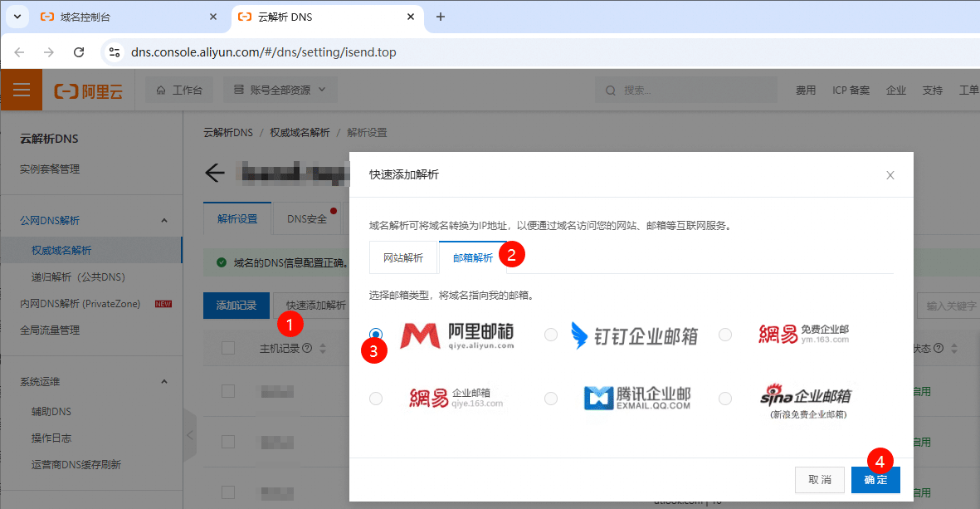Click the 钉钉企业邮箱 logo
Screen dimensions: 980x509
[x=633, y=334]
